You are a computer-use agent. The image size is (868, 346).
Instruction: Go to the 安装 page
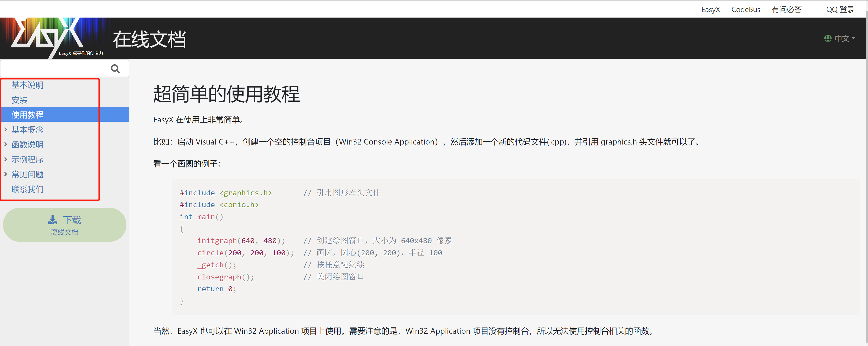[19, 100]
